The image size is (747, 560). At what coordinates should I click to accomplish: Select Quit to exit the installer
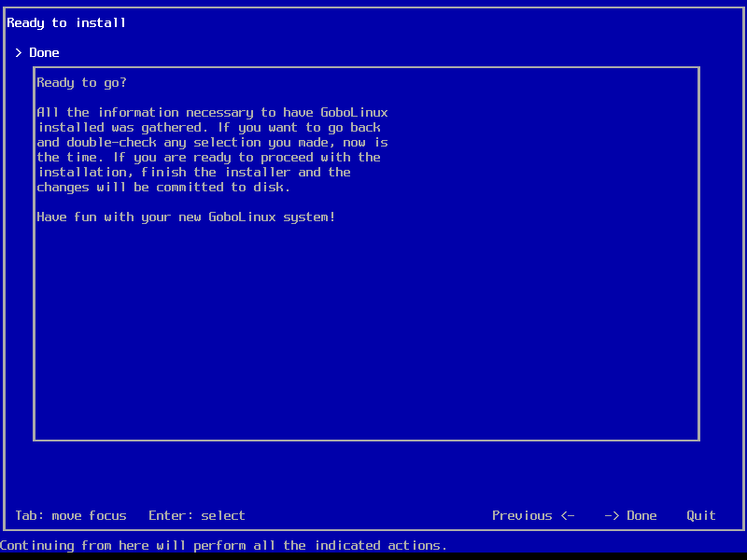pos(700,515)
